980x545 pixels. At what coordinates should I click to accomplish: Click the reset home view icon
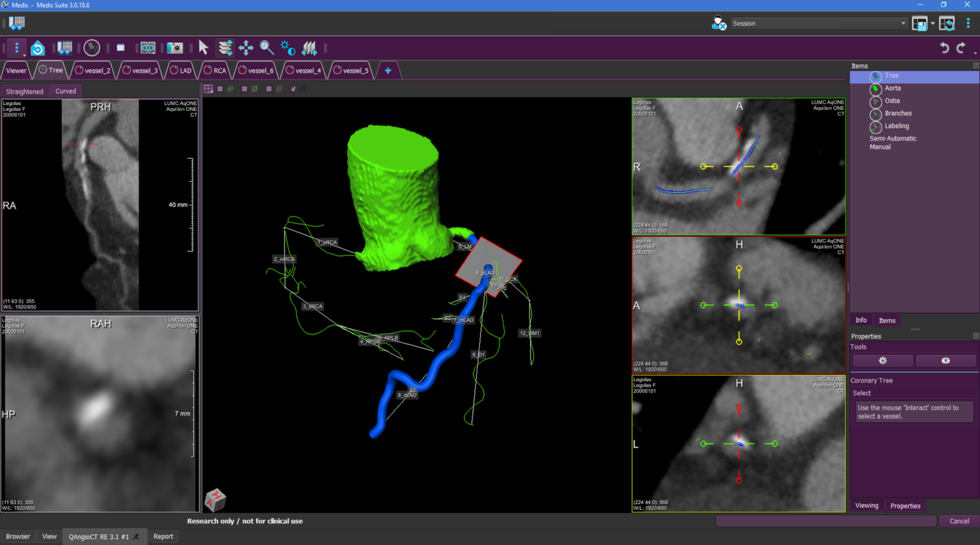click(38, 48)
